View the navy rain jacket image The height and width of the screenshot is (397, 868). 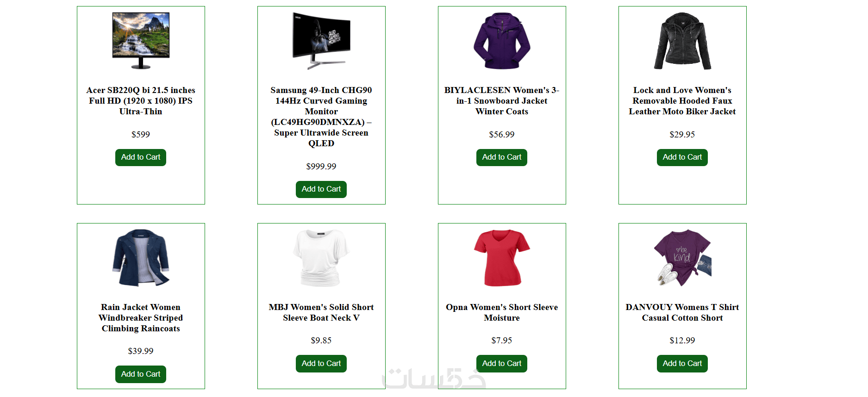[141, 258]
